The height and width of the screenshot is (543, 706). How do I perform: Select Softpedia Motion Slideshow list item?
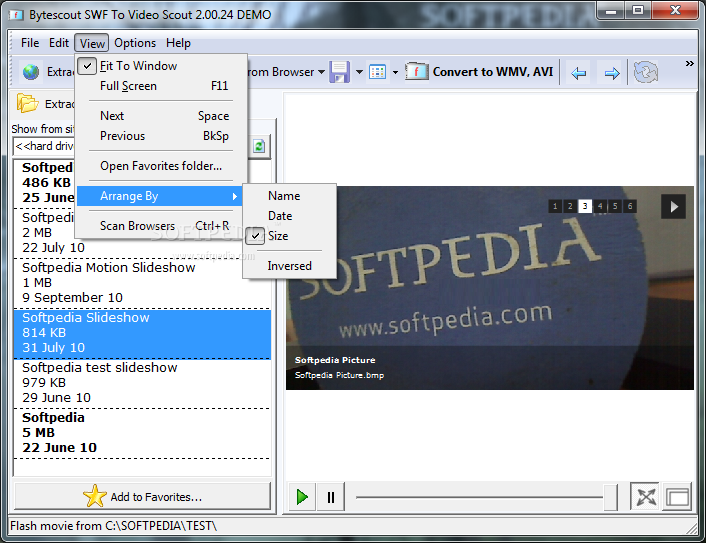[142, 282]
